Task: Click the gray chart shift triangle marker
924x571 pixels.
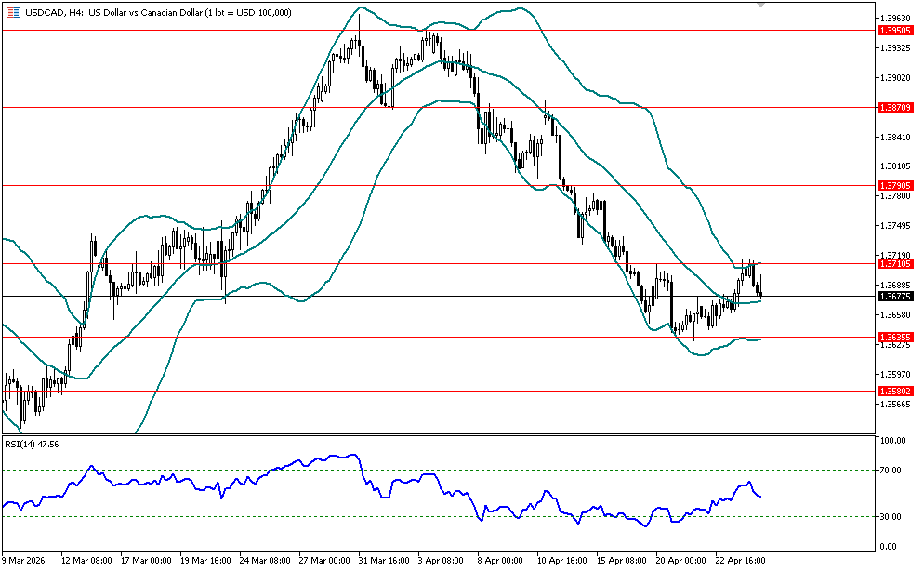Action: pos(761,6)
